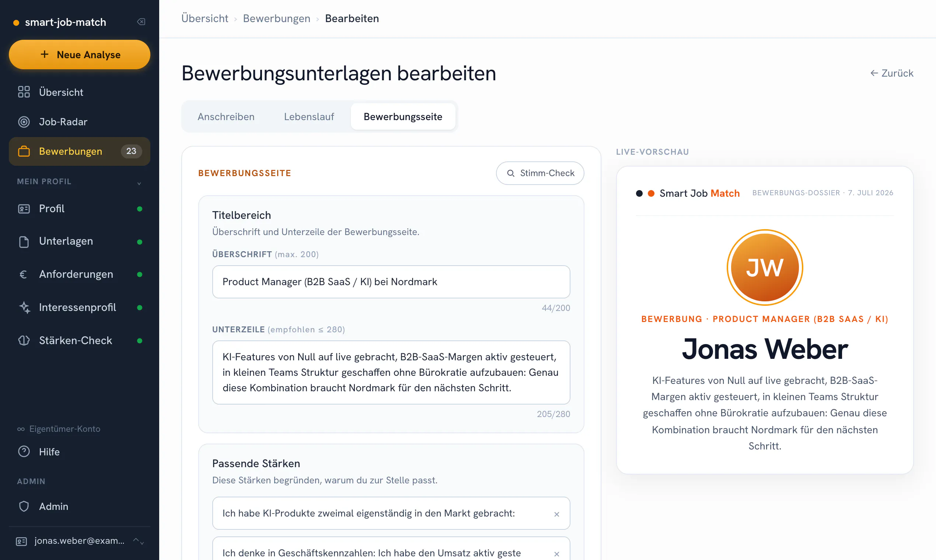Click the Smart Job Match preview logo

688,193
